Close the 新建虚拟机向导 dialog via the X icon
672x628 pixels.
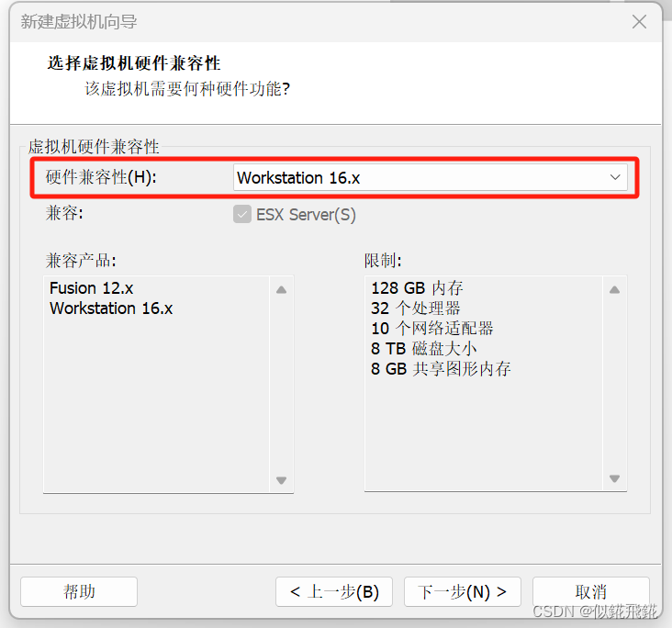point(639,21)
